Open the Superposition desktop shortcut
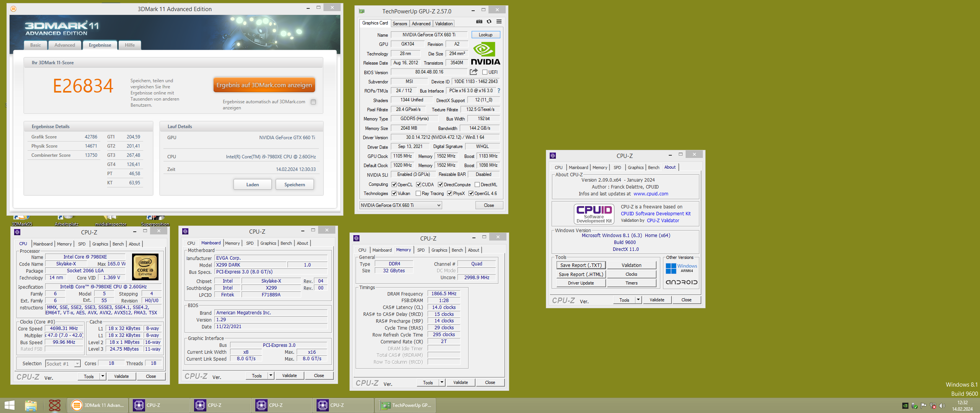Screen dimensions: 980x413 tap(155, 221)
